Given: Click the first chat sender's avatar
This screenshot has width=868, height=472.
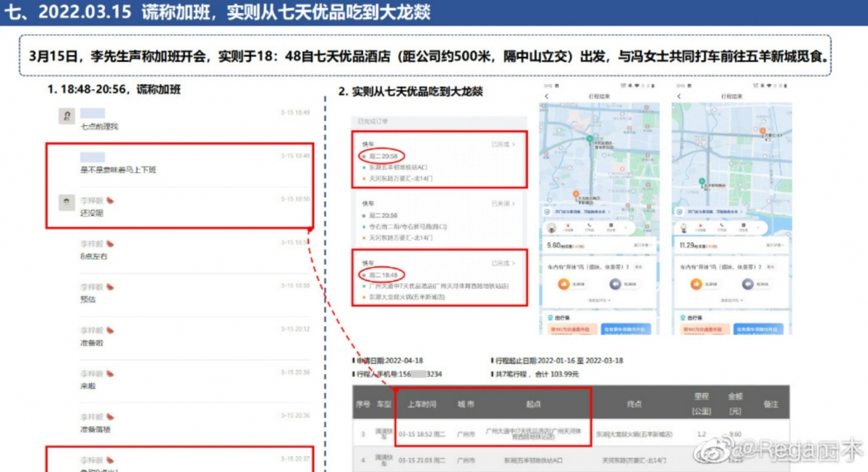Looking at the screenshot, I should pyautogui.click(x=67, y=117).
